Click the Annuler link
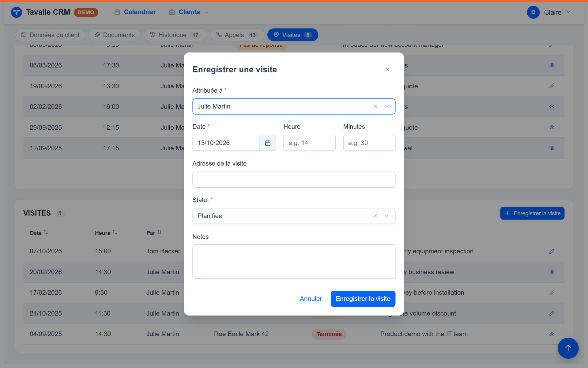Screen dimensions: 588x368 click(311, 299)
